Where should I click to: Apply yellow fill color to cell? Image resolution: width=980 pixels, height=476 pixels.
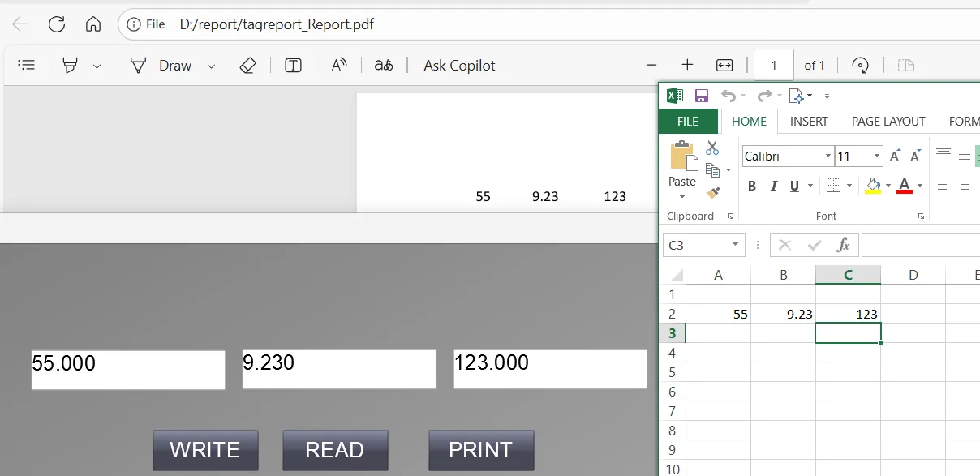tap(873, 186)
